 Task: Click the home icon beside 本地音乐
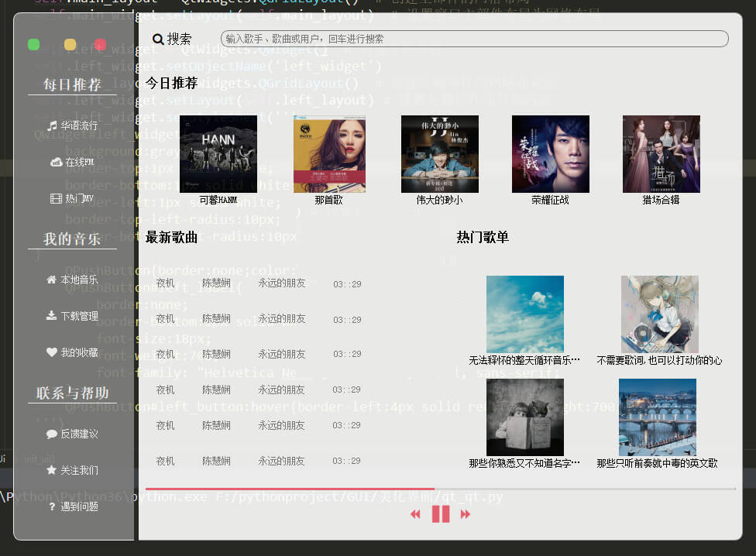point(52,279)
